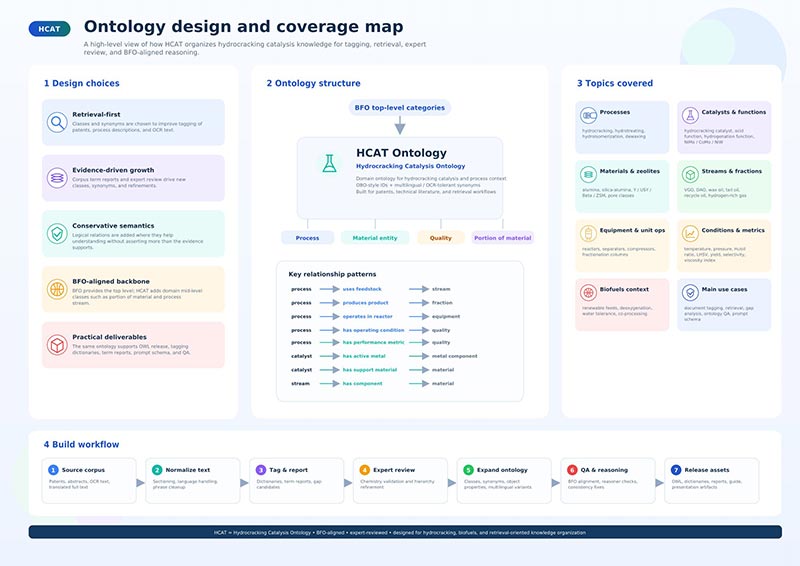
Task: Click the Evidence-driven growth stack icon
Action: [57, 178]
